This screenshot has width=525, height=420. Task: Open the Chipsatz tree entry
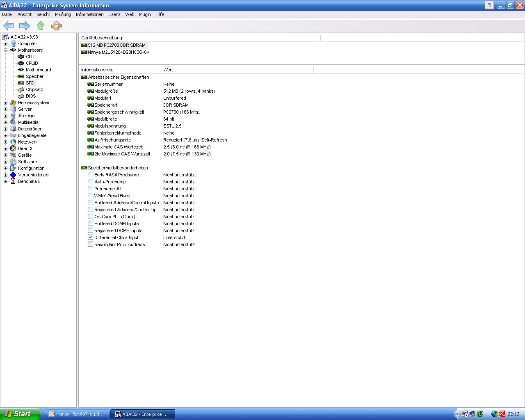34,89
